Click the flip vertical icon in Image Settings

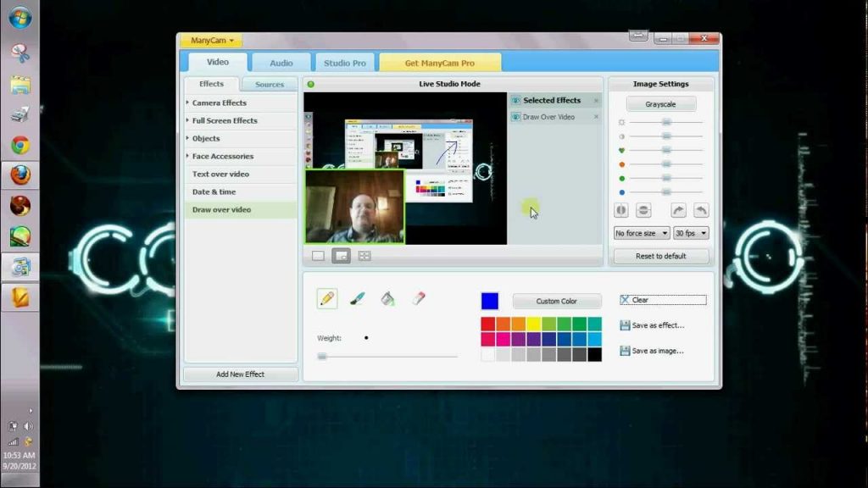tap(643, 210)
